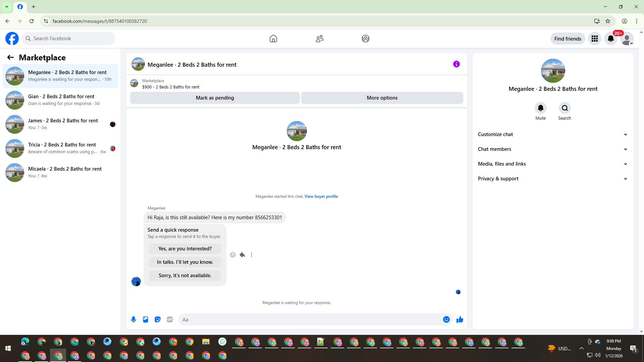Viewport: 644px width, 362px height.
Task: Mute this conversation with bell icon
Action: coord(540,108)
